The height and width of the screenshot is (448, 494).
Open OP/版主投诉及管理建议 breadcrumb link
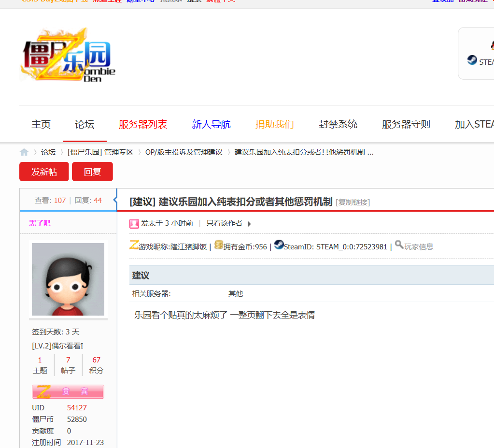click(184, 152)
